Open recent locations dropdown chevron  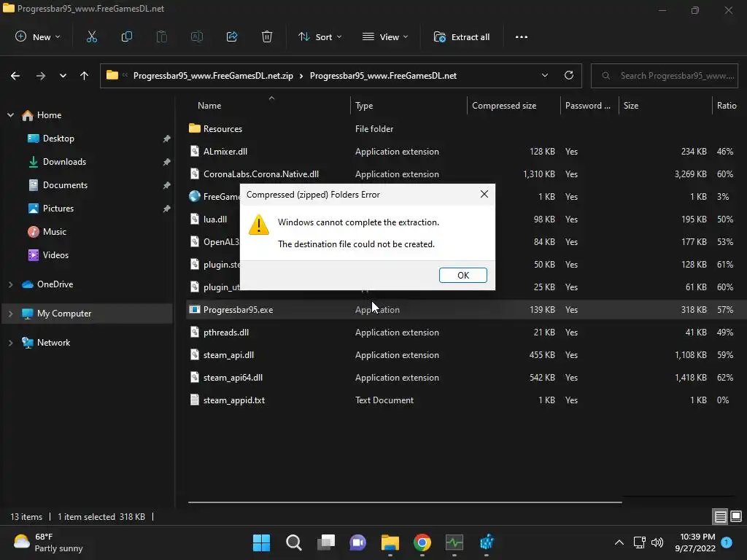[63, 76]
